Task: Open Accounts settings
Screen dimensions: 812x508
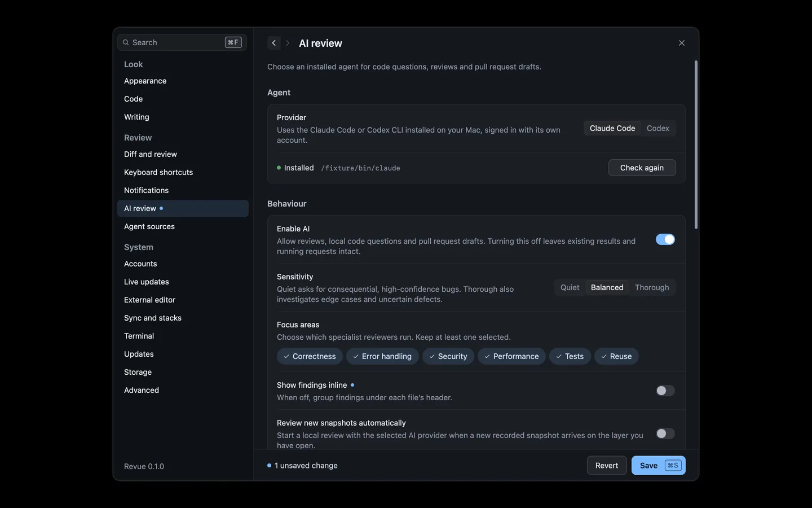Action: [x=183, y=264]
